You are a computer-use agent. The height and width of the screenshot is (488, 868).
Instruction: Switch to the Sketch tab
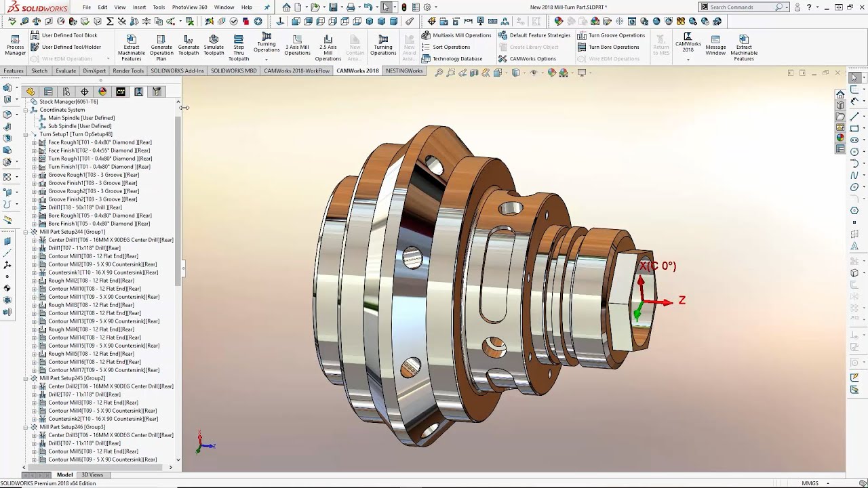[x=39, y=70]
